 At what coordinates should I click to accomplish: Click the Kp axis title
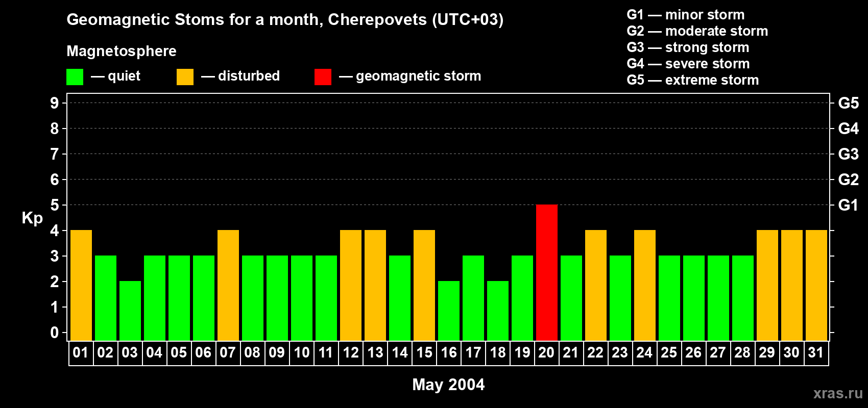click(x=32, y=218)
